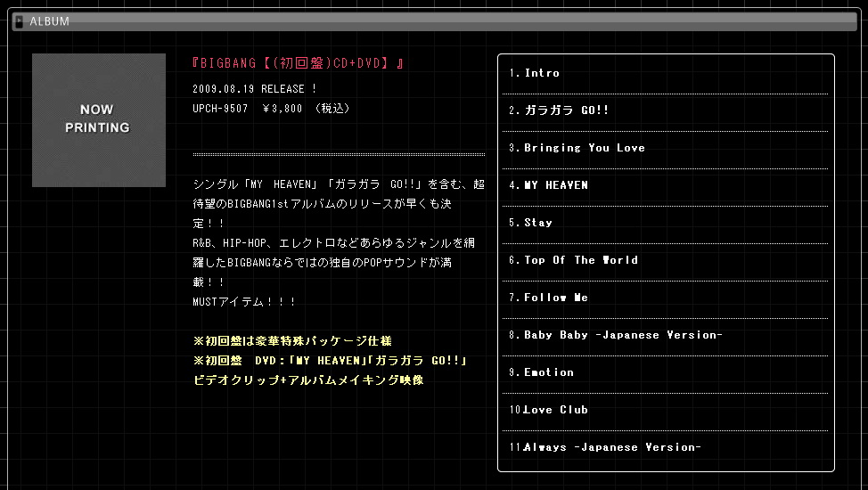Select the 2009.08.19 RELEASE date text
The image size is (868, 490).
point(255,88)
